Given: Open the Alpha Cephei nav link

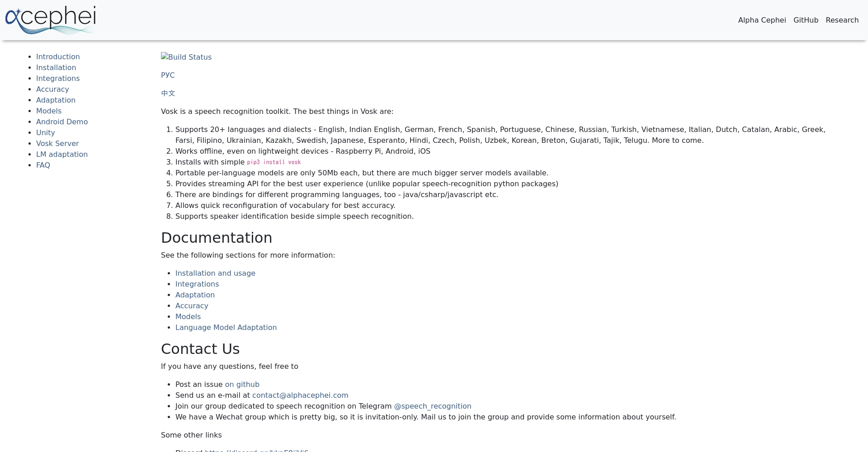Looking at the screenshot, I should click(762, 20).
